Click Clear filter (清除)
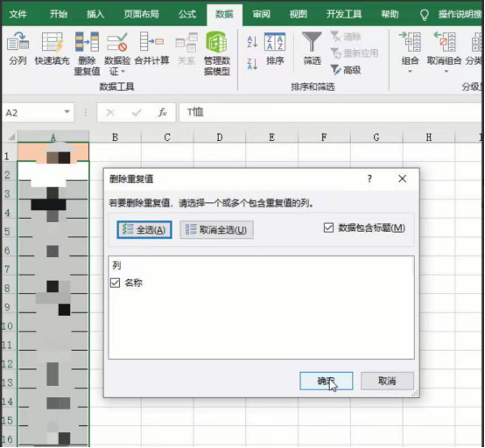Viewport: 485px width, 448px height. (x=346, y=37)
